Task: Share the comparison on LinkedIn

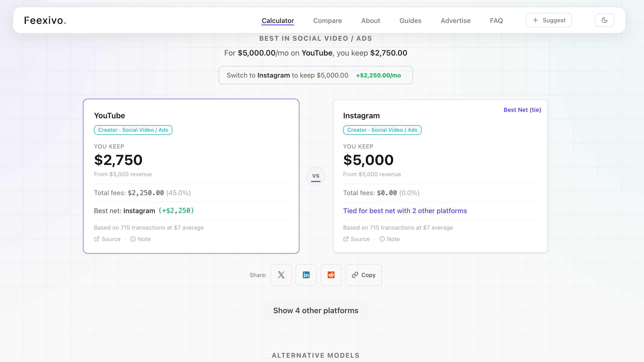Action: (306, 275)
